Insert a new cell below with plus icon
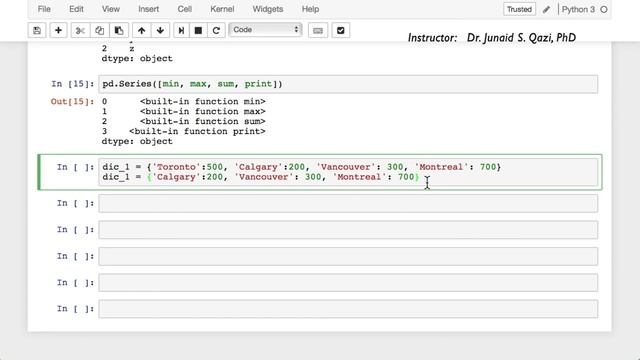The image size is (640, 360). (x=58, y=30)
